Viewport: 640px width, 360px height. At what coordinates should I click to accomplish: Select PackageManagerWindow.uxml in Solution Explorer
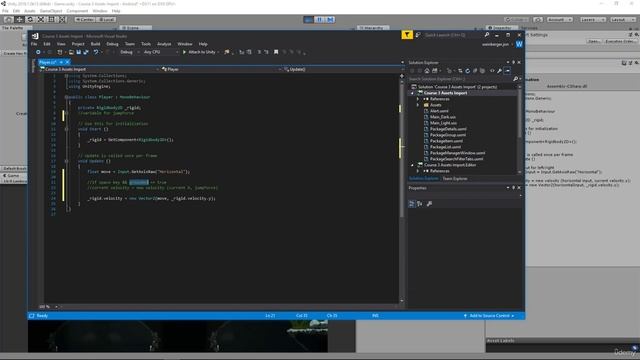click(x=457, y=153)
